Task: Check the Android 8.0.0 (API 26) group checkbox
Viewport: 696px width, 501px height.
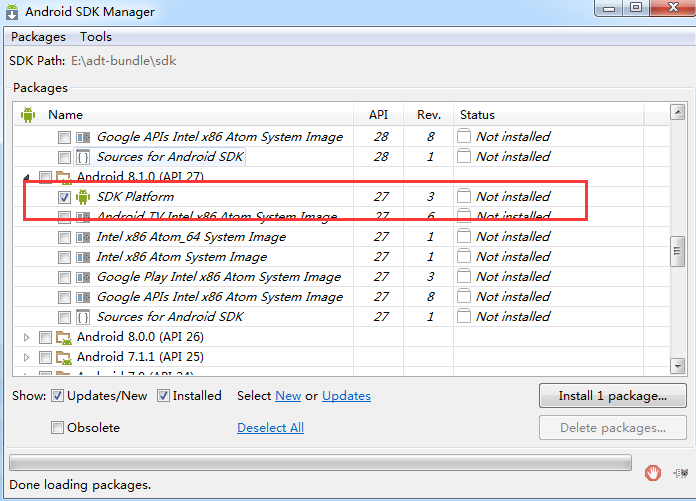Action: (x=45, y=338)
